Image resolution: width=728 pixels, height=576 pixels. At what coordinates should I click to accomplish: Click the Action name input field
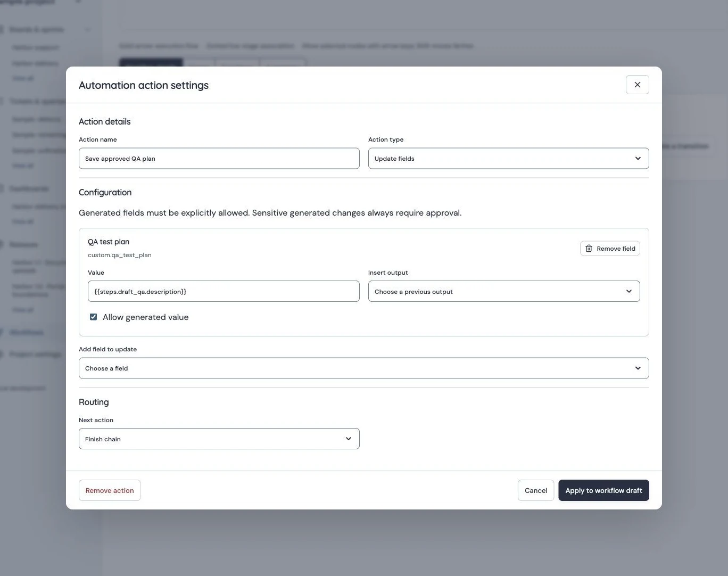219,159
